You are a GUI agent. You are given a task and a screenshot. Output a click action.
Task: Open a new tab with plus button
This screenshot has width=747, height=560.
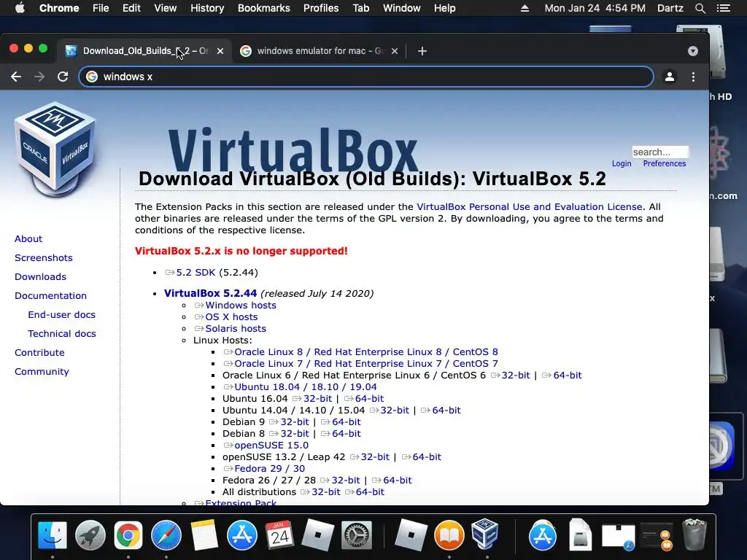click(422, 51)
